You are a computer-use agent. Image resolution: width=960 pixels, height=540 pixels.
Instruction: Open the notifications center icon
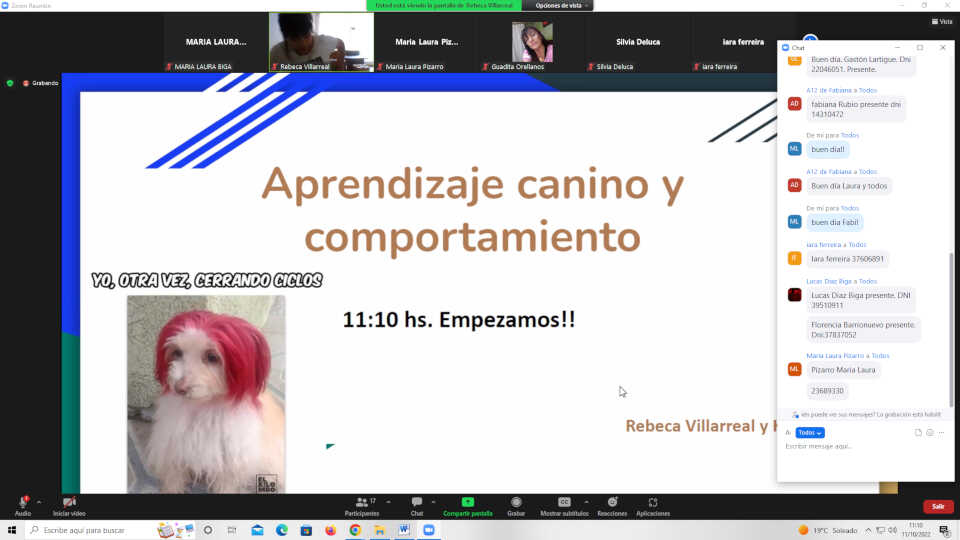(945, 530)
